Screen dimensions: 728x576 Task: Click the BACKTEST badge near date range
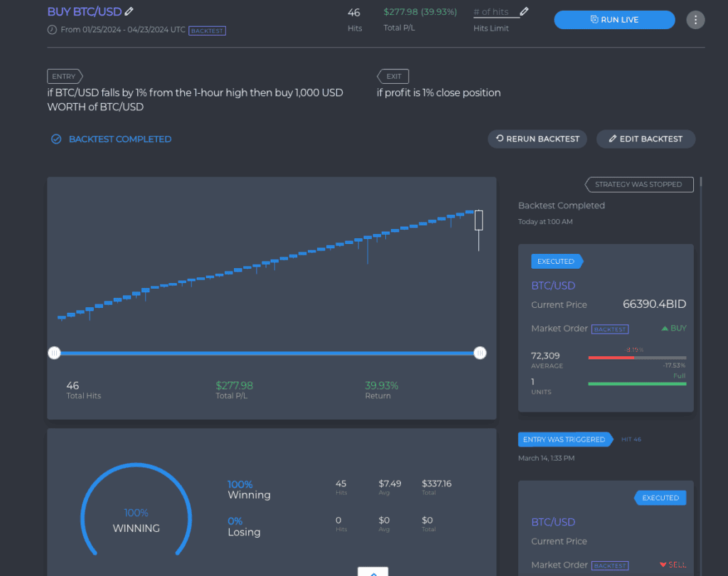[207, 31]
